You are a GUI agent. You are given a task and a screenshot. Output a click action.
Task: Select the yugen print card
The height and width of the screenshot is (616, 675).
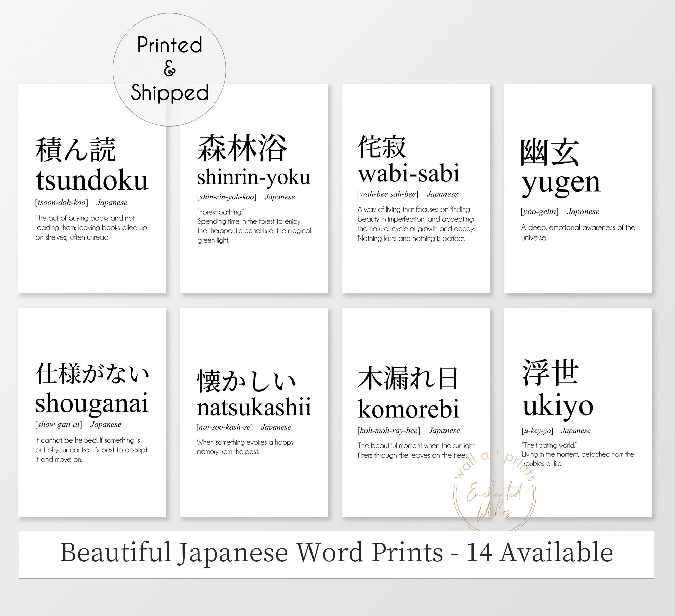pyautogui.click(x=578, y=189)
